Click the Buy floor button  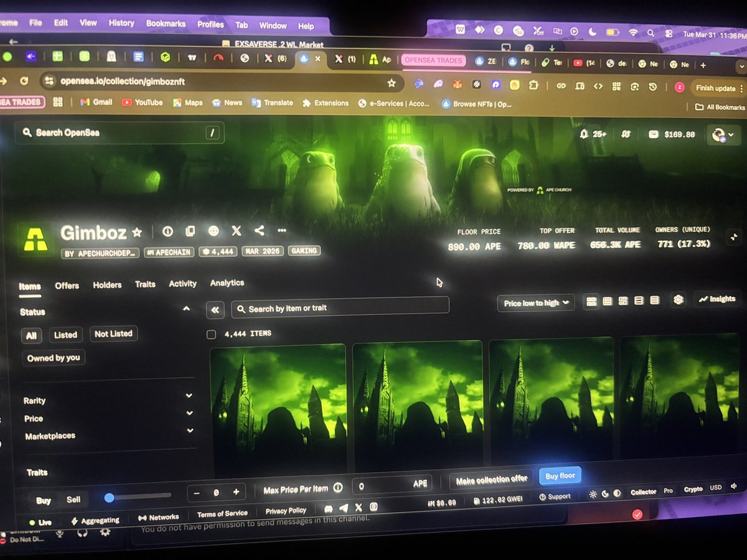(560, 477)
